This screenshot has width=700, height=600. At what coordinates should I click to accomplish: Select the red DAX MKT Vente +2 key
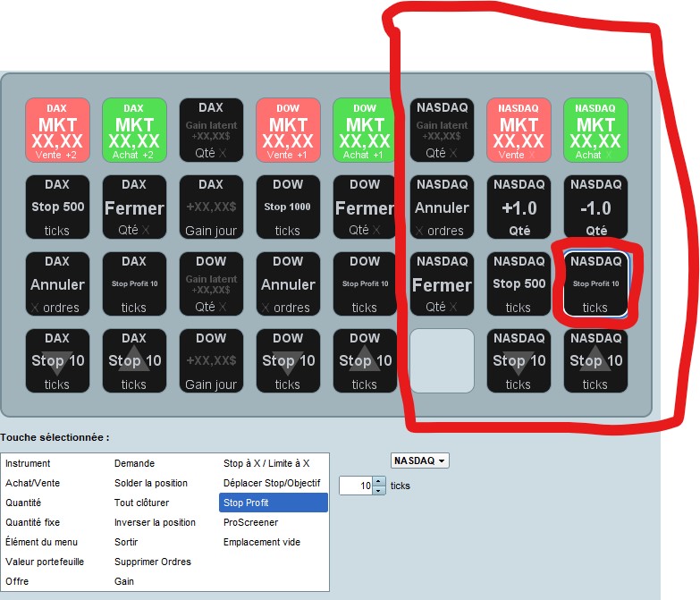[x=57, y=130]
